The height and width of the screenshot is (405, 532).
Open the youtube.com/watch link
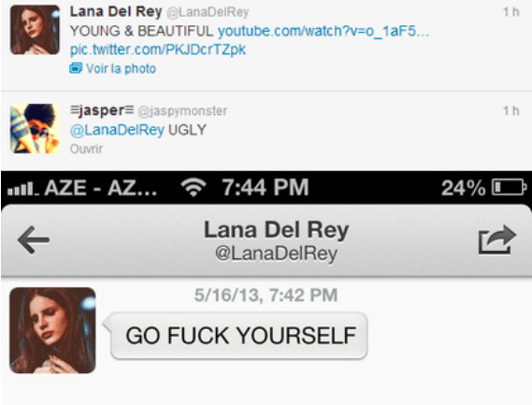click(324, 31)
